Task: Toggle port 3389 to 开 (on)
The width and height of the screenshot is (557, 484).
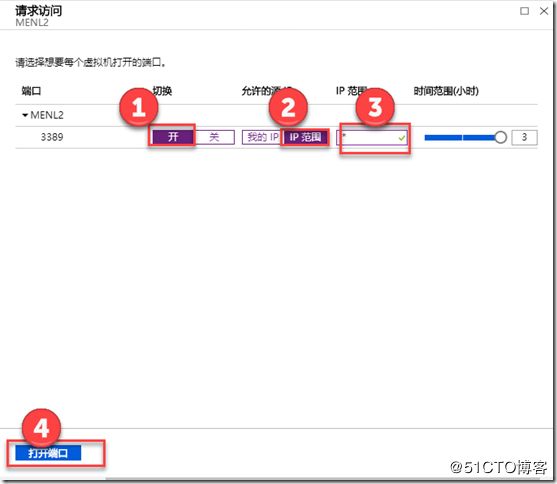Action: pyautogui.click(x=173, y=137)
